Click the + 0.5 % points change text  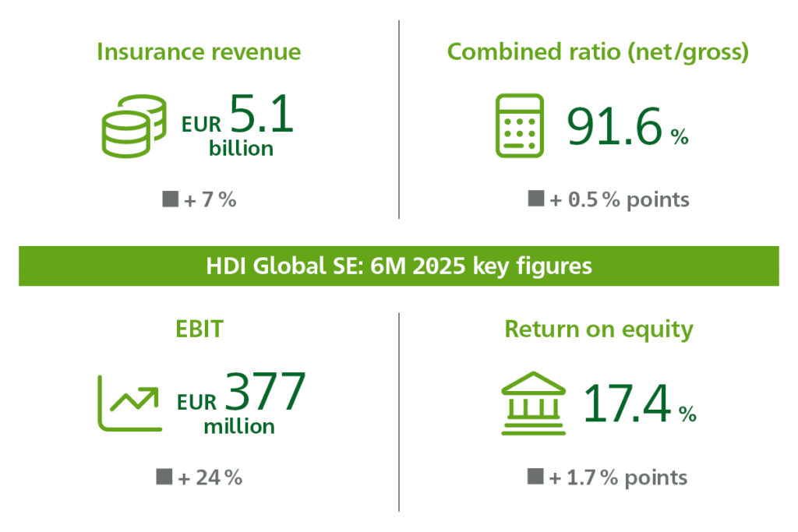click(619, 200)
